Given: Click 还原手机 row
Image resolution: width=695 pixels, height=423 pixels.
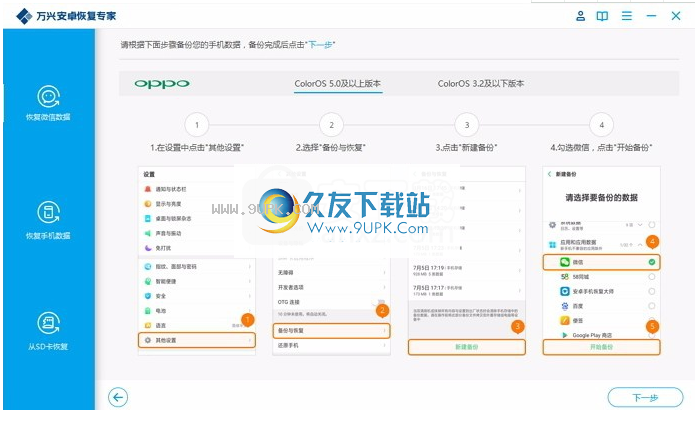Looking at the screenshot, I should point(332,345).
